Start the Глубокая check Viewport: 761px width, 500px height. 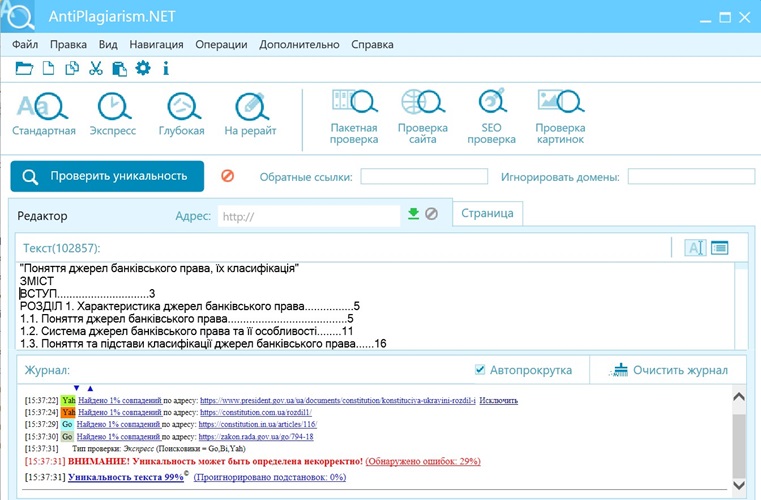pyautogui.click(x=182, y=114)
